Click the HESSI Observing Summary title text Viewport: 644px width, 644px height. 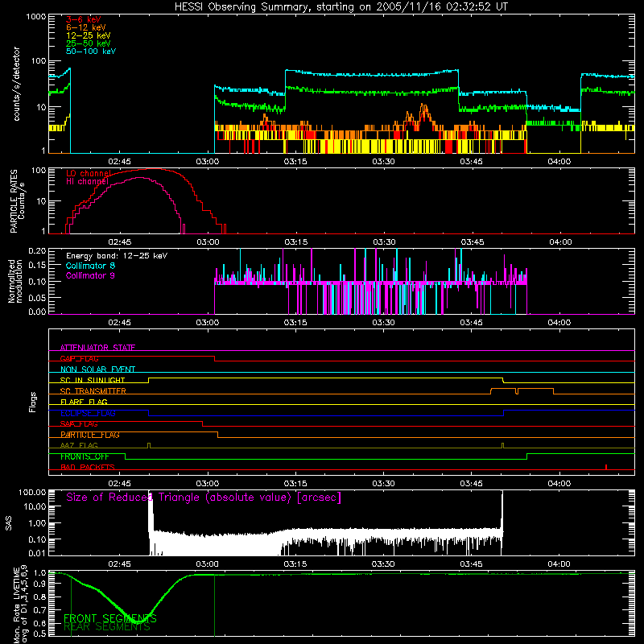[341, 7]
